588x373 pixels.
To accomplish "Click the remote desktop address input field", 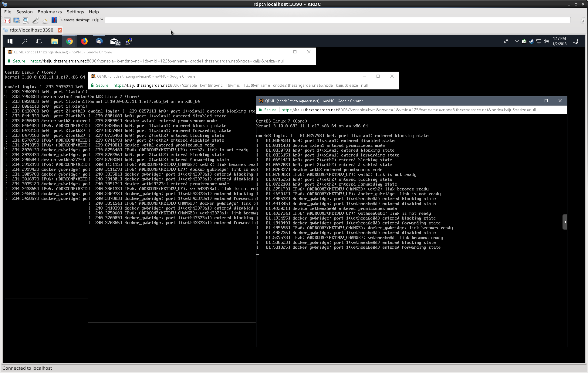I will [x=337, y=20].
